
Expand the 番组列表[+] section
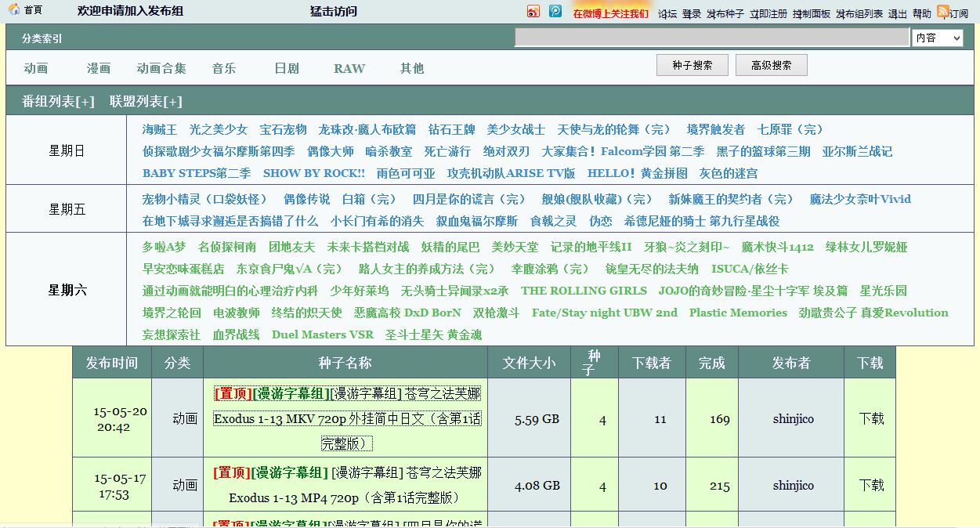coord(58,102)
